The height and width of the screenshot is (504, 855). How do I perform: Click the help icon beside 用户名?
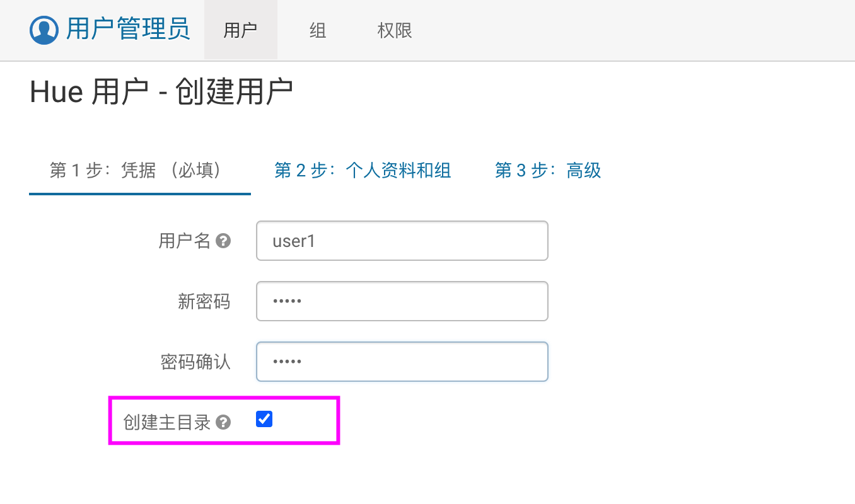click(223, 241)
